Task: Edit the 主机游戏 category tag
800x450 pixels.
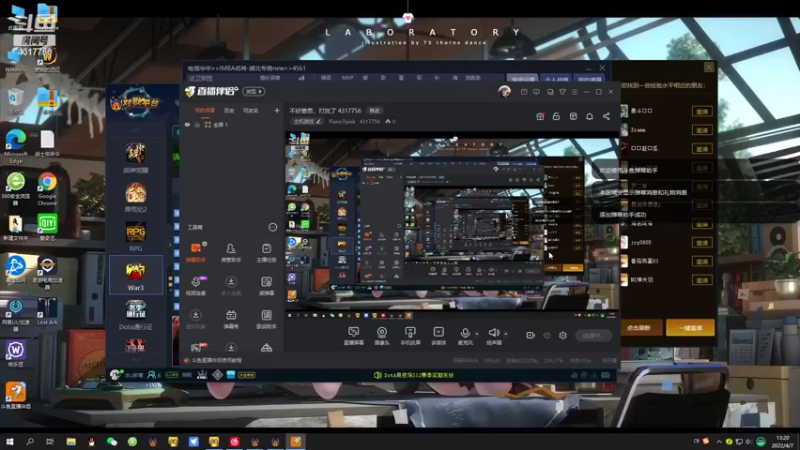Action: pyautogui.click(x=307, y=121)
